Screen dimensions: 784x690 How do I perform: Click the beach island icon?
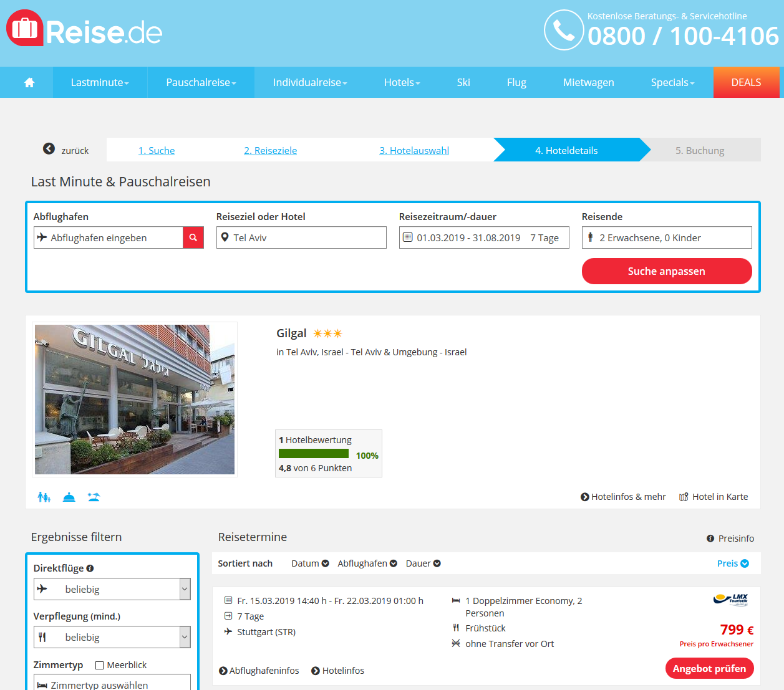pos(94,497)
